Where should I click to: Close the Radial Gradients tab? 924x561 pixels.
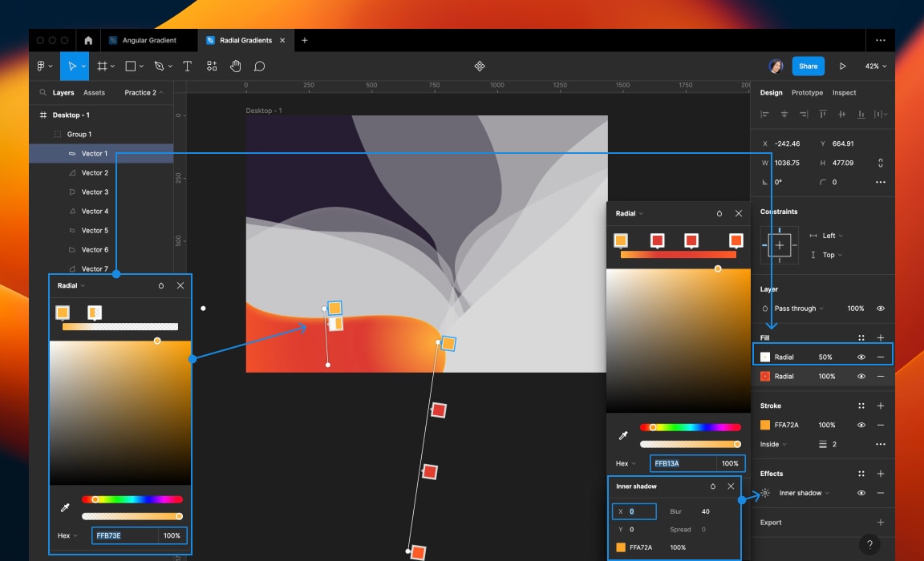[282, 40]
